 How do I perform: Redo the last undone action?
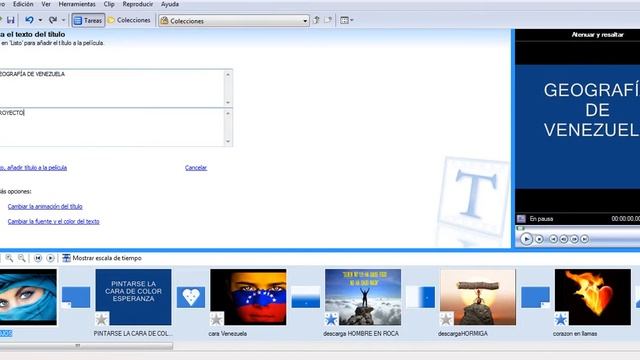53,20
